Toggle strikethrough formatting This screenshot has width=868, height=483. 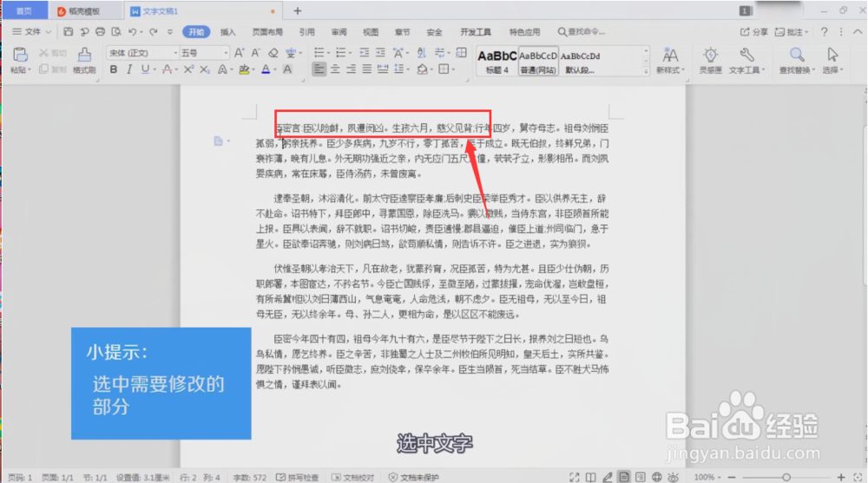[x=167, y=69]
